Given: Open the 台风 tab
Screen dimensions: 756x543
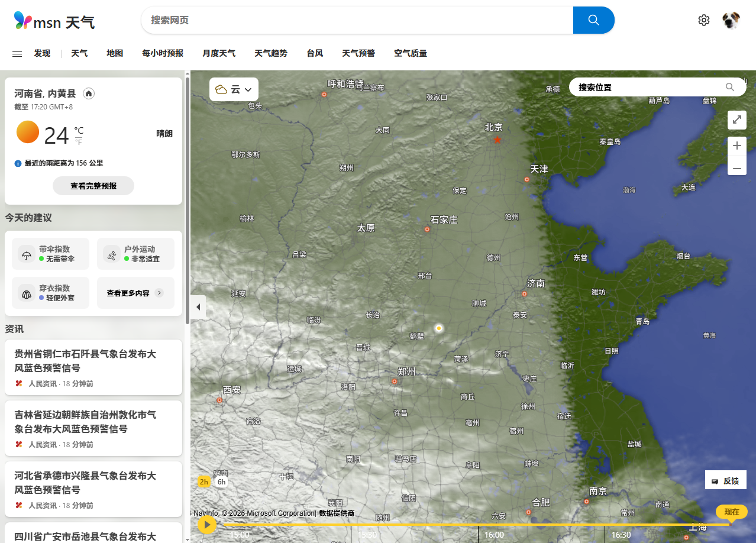Looking at the screenshot, I should click(315, 53).
